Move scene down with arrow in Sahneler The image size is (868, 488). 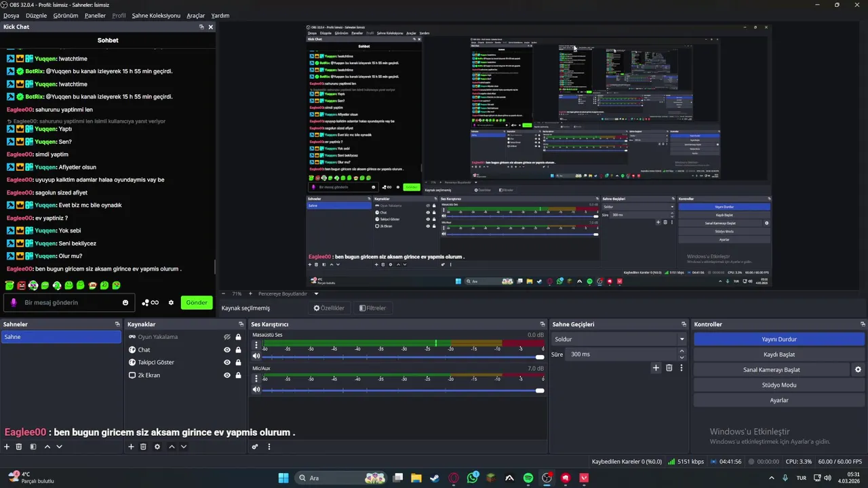pos(59,447)
